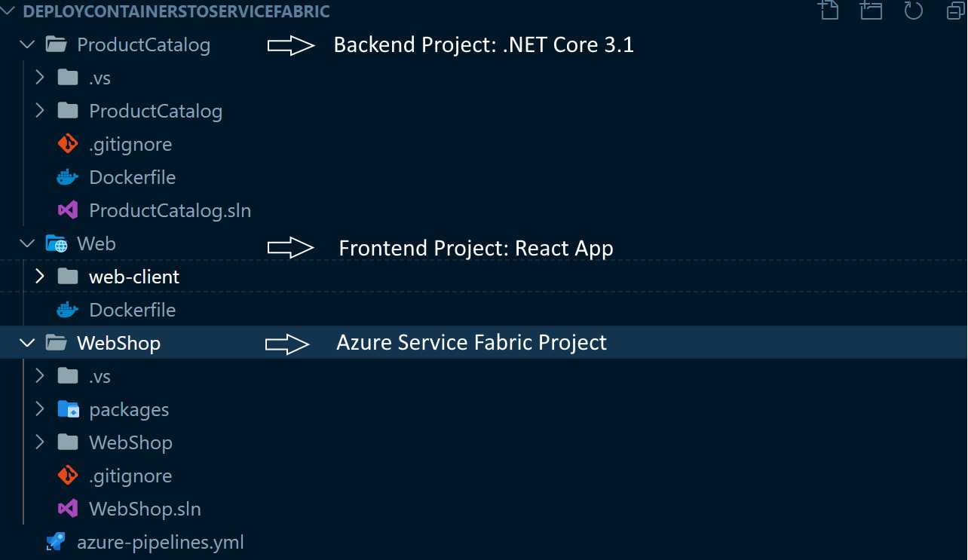Expand the web-client folder
The image size is (968, 560).
tap(40, 276)
